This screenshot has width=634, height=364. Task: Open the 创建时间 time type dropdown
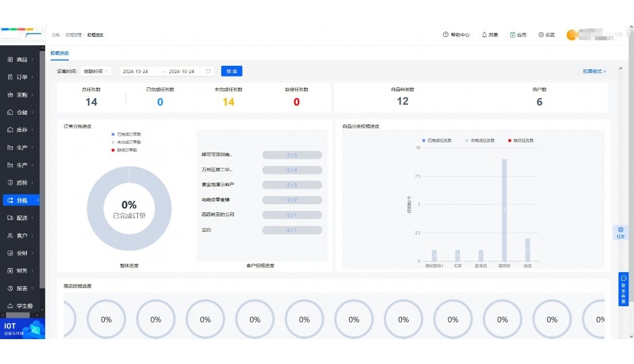coord(97,71)
